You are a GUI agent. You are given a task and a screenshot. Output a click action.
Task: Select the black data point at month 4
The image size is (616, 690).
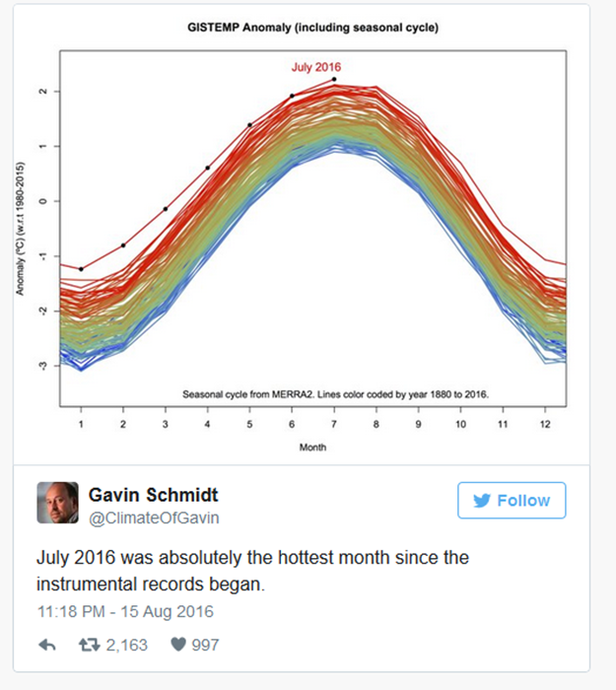[208, 168]
